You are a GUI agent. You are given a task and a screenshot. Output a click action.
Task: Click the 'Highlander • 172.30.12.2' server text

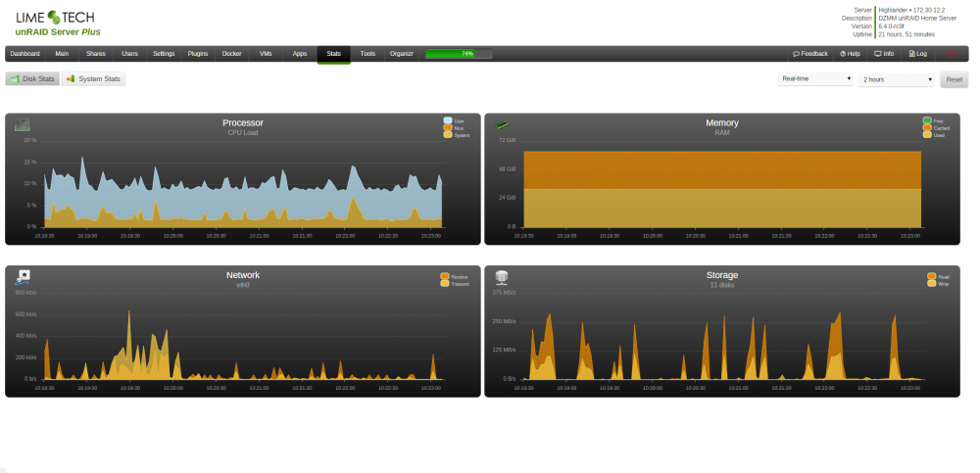(x=913, y=11)
